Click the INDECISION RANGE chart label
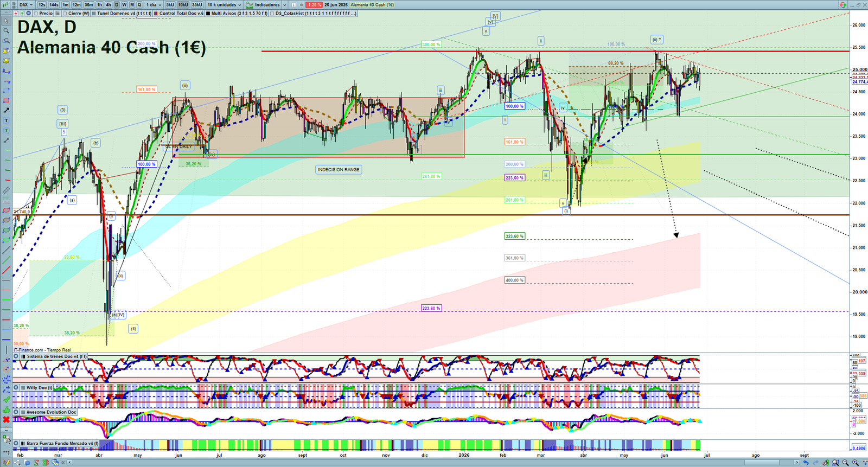This screenshot has width=868, height=467. [339, 170]
